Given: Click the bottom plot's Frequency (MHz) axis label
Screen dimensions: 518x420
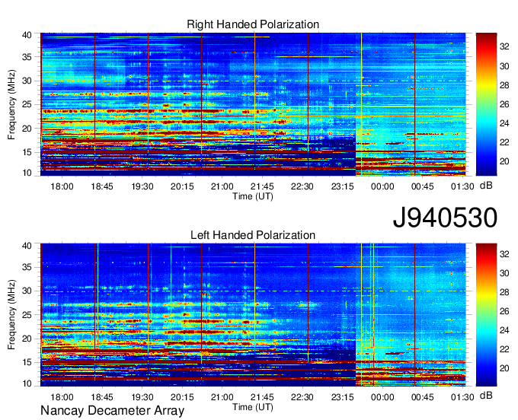Looking at the screenshot, I should 11,315.
